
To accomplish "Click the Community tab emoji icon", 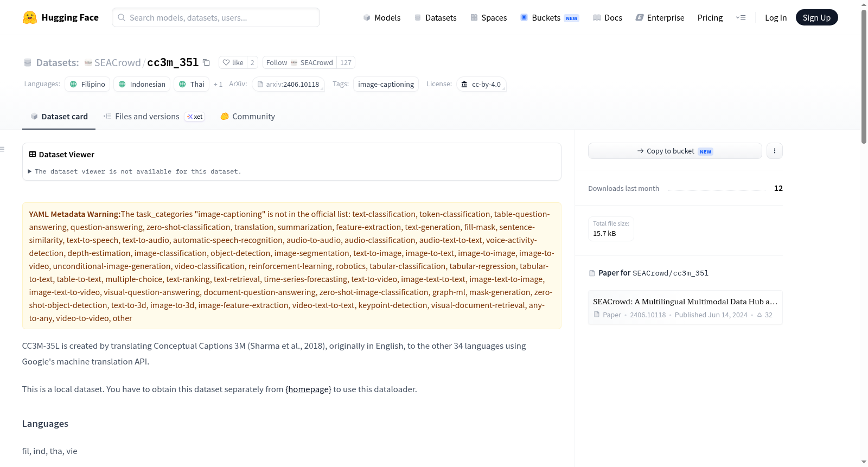I will (225, 116).
